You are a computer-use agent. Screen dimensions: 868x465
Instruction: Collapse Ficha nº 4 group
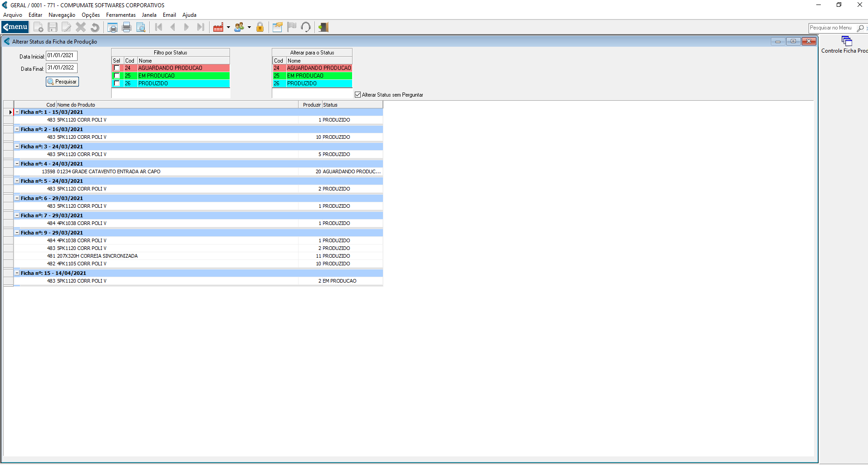coord(17,164)
